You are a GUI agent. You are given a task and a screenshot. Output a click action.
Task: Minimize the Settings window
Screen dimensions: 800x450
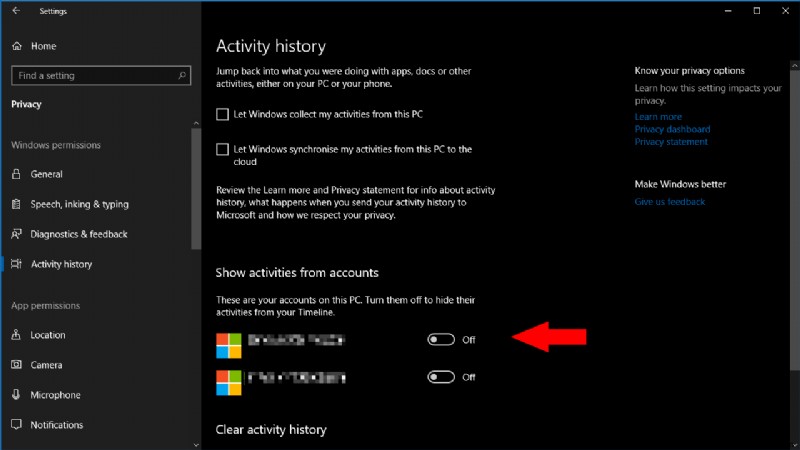[728, 11]
